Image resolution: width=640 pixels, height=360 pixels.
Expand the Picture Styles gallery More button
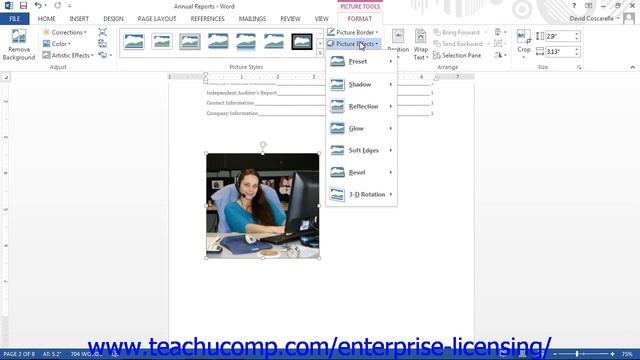pos(320,53)
